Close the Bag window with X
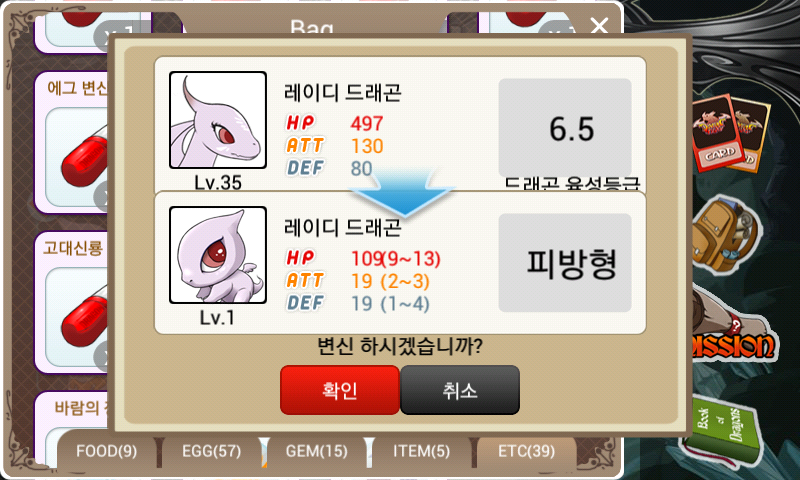Viewport: 800px width, 480px height. click(x=599, y=24)
